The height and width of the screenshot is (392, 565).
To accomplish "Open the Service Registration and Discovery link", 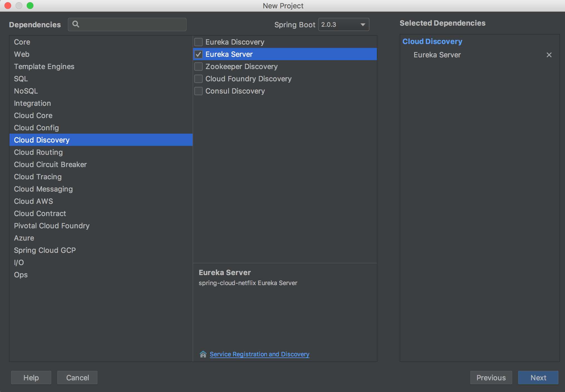I will (x=259, y=354).
